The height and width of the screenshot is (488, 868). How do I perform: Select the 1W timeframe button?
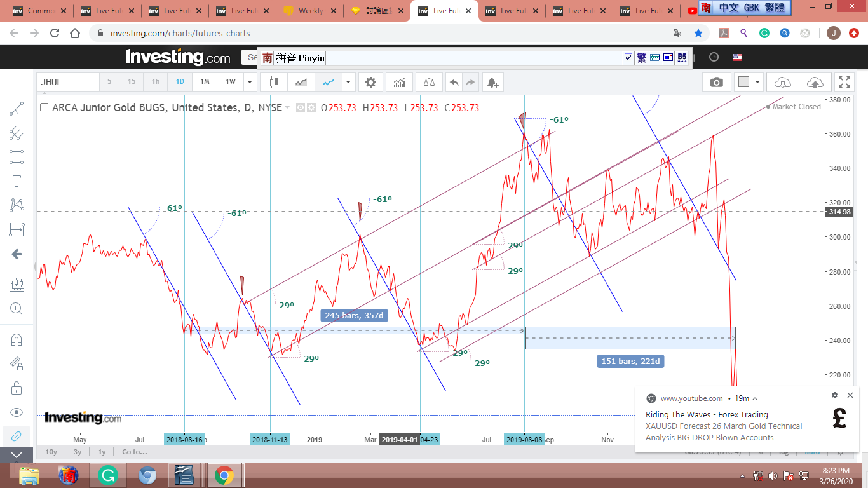click(x=230, y=82)
